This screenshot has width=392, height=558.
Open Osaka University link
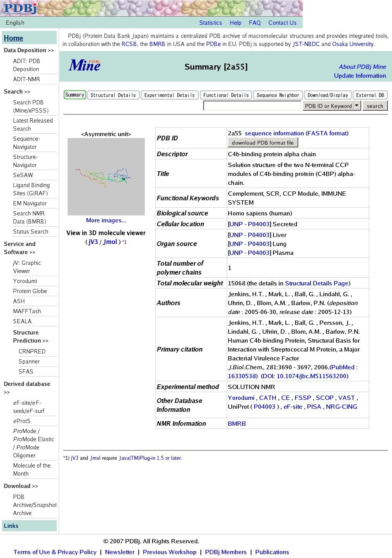353,44
